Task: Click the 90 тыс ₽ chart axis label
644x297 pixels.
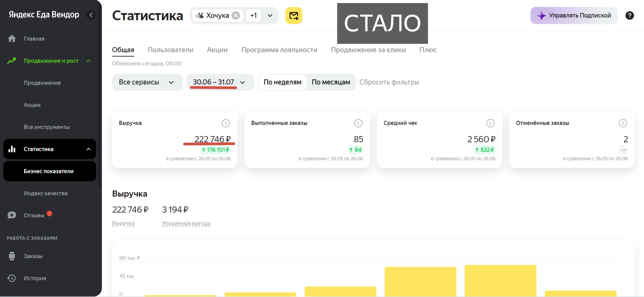Action: tap(129, 258)
